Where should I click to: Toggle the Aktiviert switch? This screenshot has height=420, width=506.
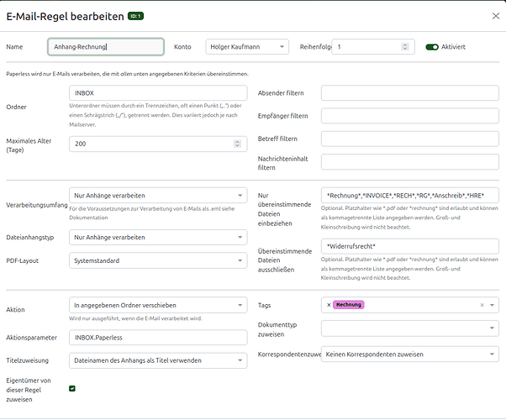pos(432,47)
